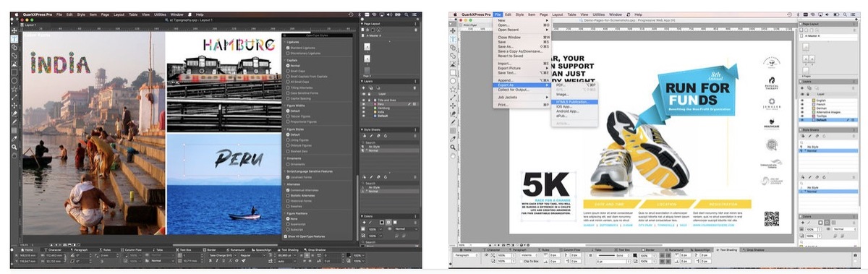Toggle Standard Ligatures checkbox
868x274 pixels.
tap(288, 48)
